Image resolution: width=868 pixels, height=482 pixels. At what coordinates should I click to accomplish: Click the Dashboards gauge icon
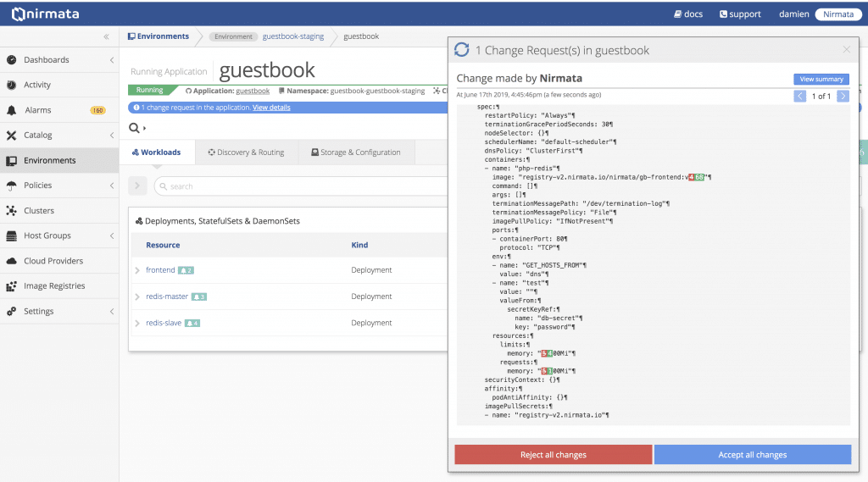[x=12, y=60]
